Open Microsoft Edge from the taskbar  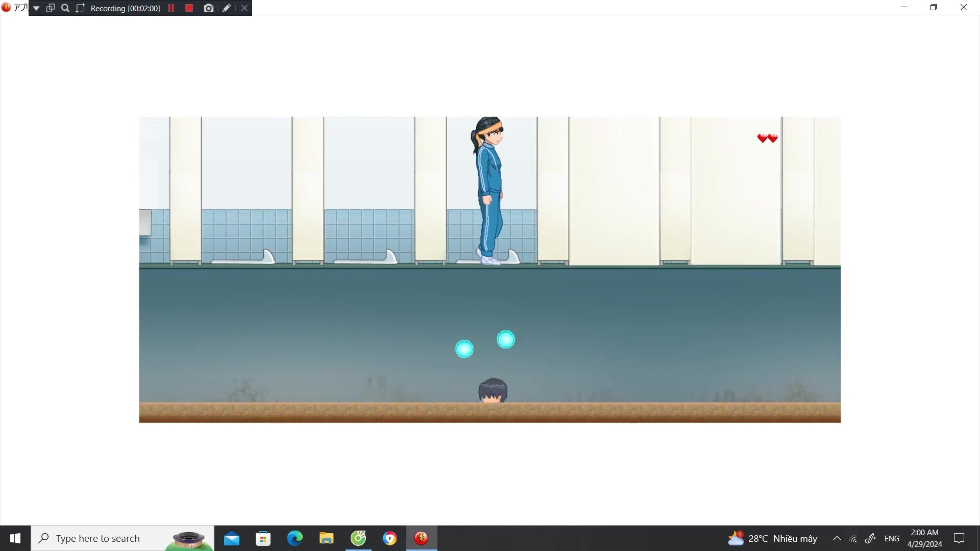pyautogui.click(x=295, y=538)
